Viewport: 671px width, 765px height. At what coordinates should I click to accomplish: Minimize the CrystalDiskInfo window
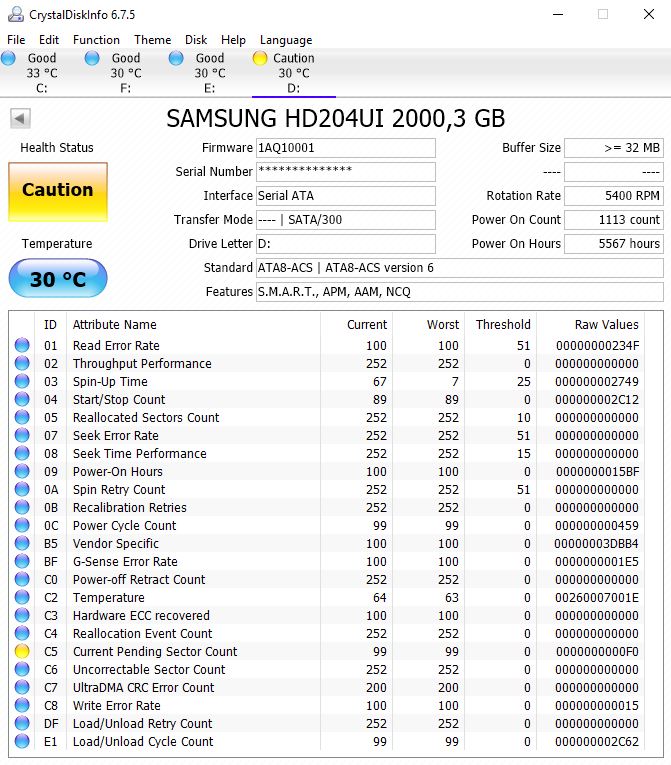558,14
